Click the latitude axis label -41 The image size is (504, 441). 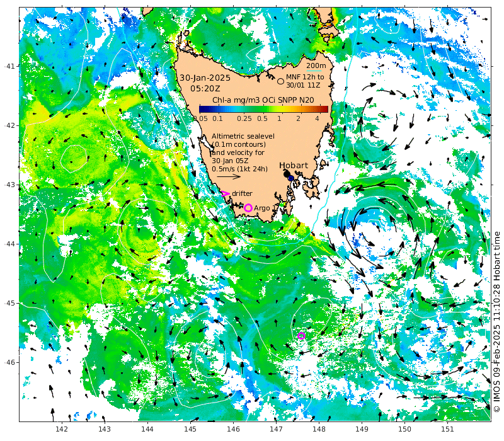[x=8, y=66]
